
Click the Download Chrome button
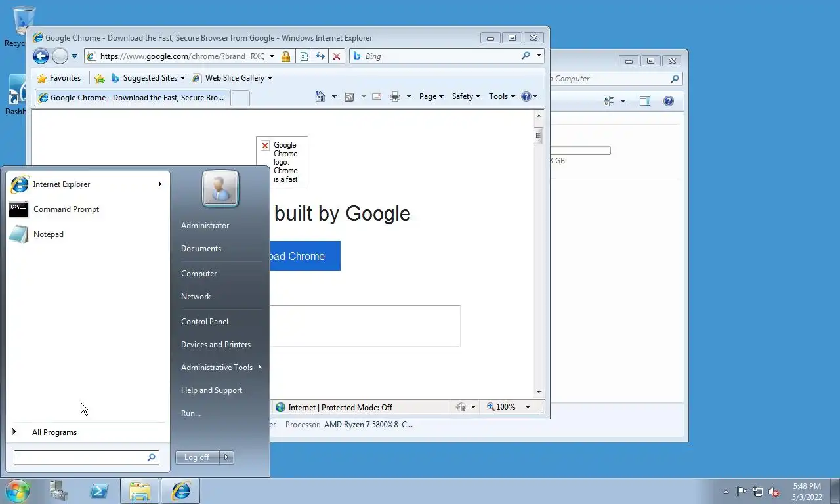point(304,256)
